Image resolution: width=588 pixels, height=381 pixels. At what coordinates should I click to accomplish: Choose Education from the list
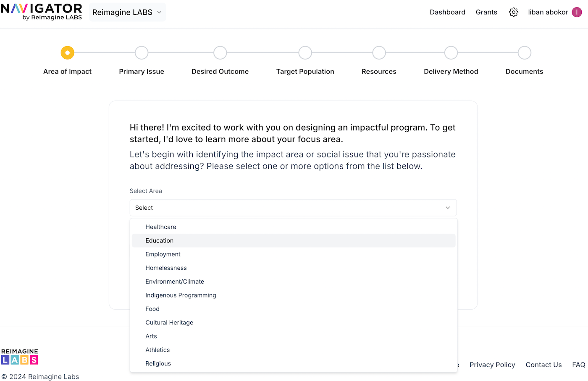point(294,240)
